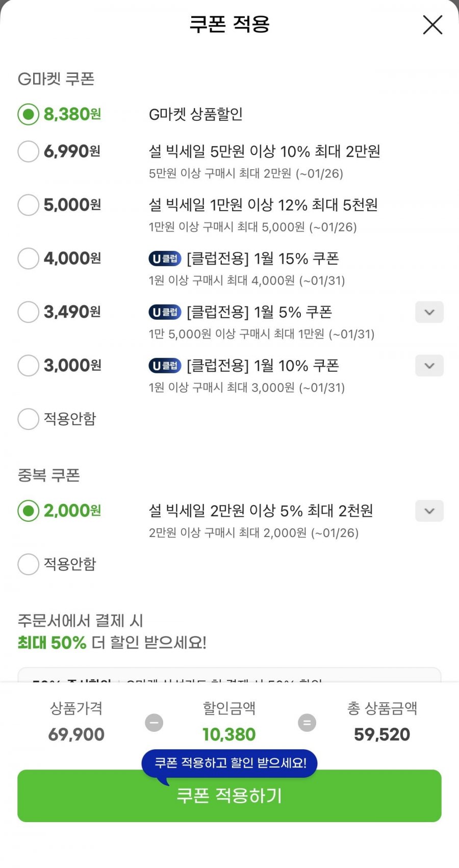This screenshot has width=459, height=868.
Task: Click U클럽 badge on 1월 10% coupon
Action: (x=165, y=366)
